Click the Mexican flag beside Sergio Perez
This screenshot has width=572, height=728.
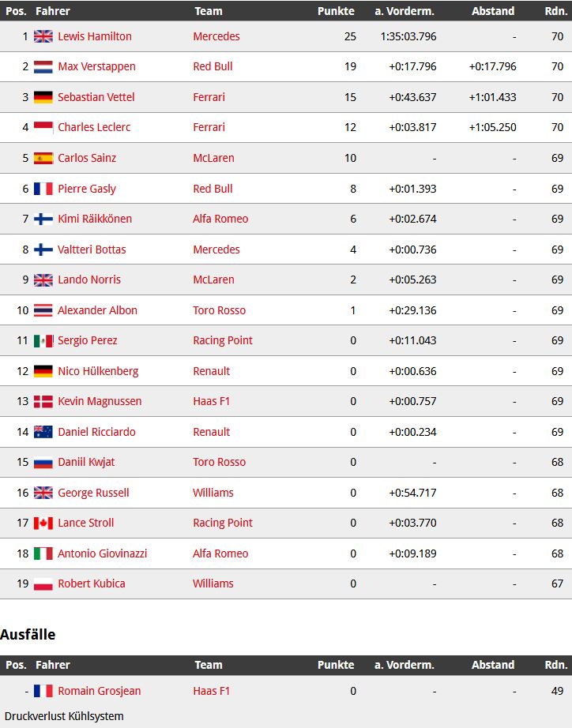(43, 341)
